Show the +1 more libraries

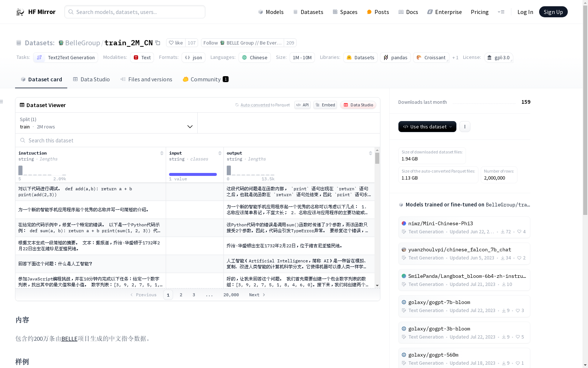click(455, 57)
